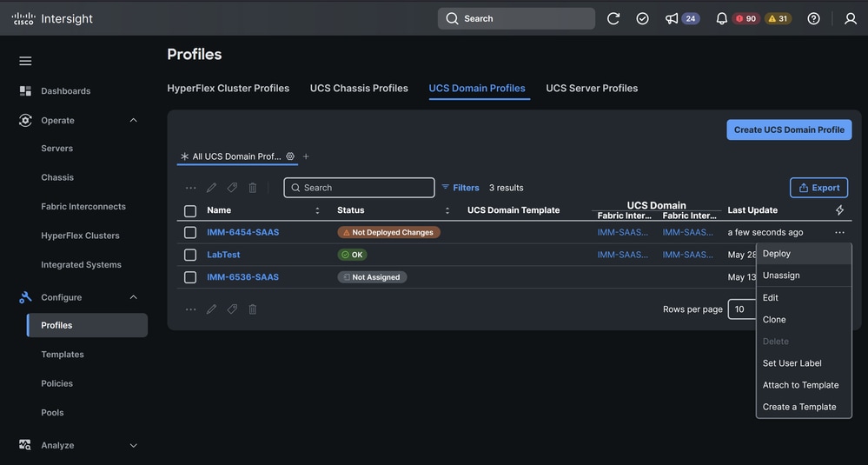Collapse the Configure section chevron
Image resolution: width=868 pixels, height=465 pixels.
point(134,297)
